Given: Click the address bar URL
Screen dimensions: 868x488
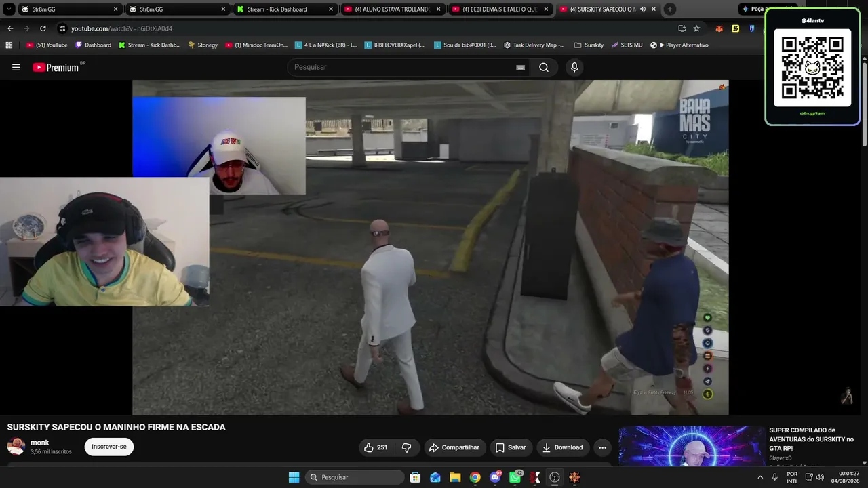Looking at the screenshot, I should tap(122, 28).
